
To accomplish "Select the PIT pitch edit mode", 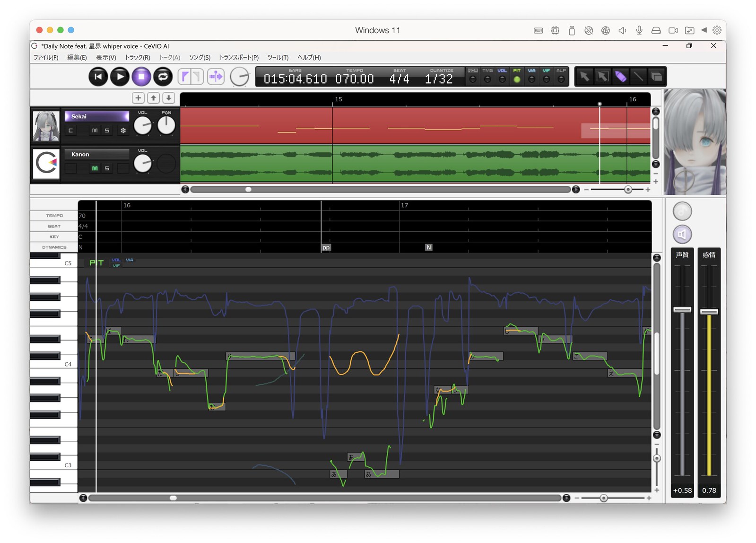I will point(517,77).
